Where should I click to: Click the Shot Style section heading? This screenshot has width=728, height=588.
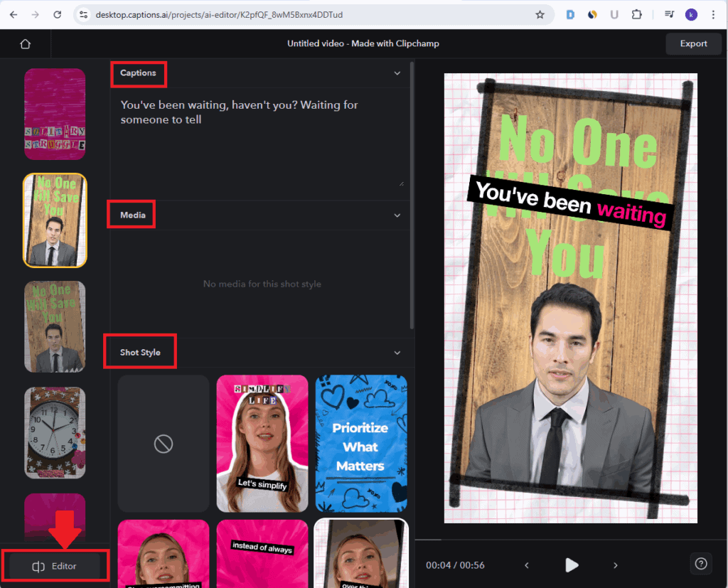140,353
